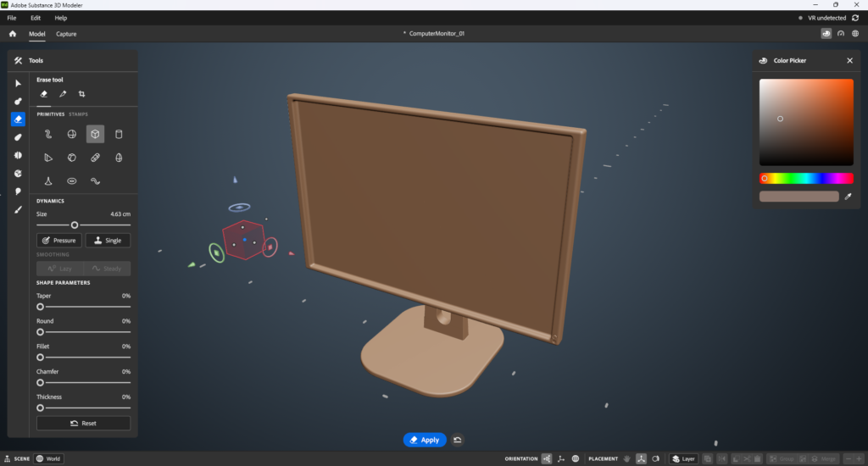Click the saturation color gradient field
This screenshot has width=868, height=466.
tap(806, 122)
